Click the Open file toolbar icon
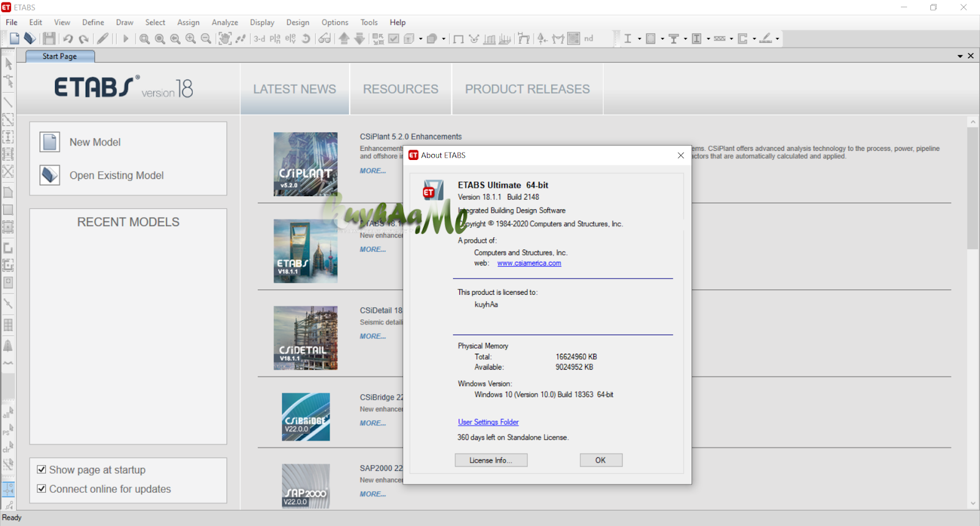This screenshot has width=980, height=526. [x=29, y=39]
